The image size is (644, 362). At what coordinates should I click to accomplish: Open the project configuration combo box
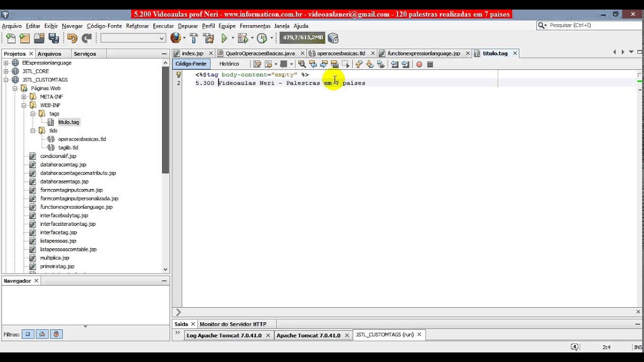click(133, 38)
